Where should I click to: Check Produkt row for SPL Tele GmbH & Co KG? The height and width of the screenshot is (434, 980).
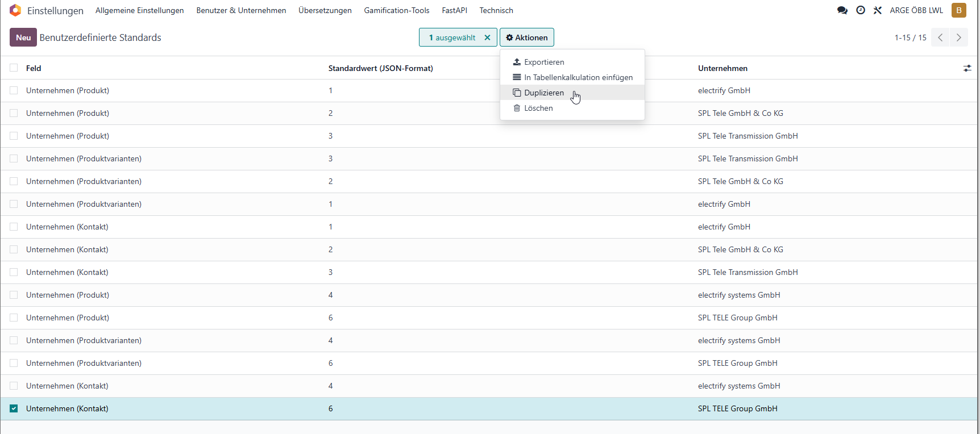click(14, 113)
